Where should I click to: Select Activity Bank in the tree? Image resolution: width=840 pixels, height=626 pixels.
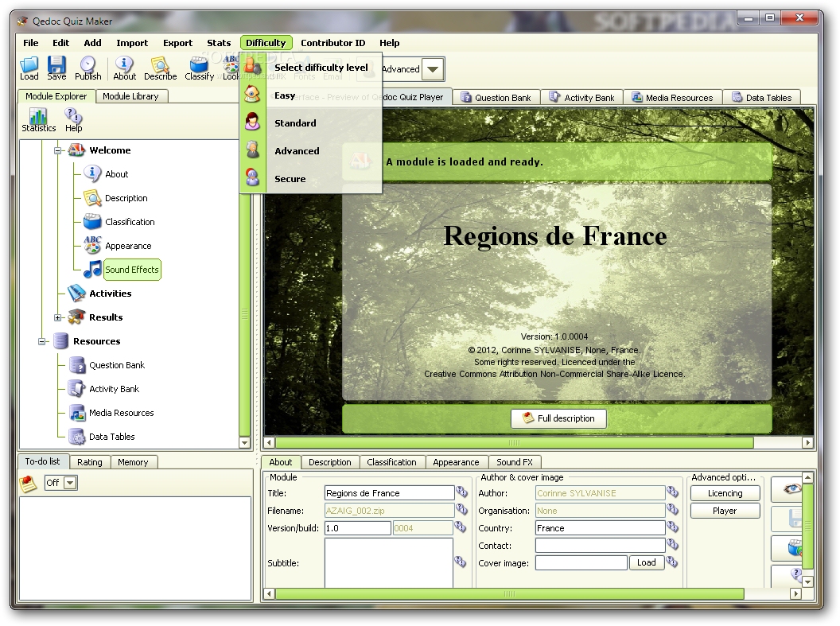click(x=114, y=389)
